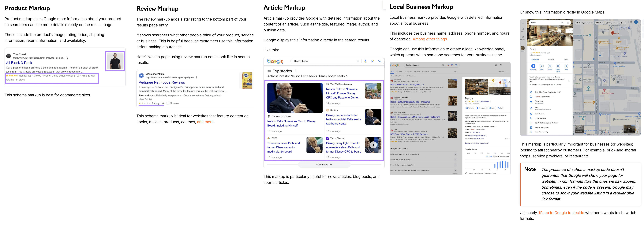Click Nearby icon in Bestia Maps panel
This screenshot has width=644, height=226.
pos(550,66)
